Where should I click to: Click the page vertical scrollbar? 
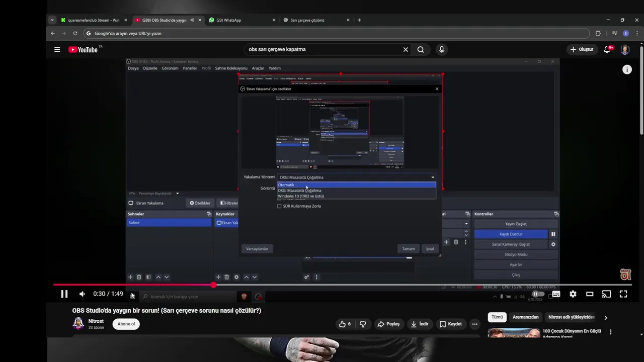(x=641, y=90)
